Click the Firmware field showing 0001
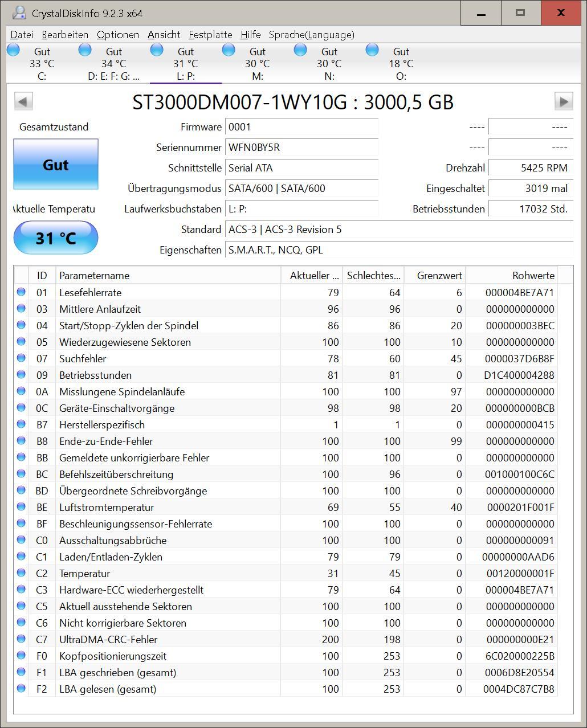The width and height of the screenshot is (587, 728). pos(302,127)
